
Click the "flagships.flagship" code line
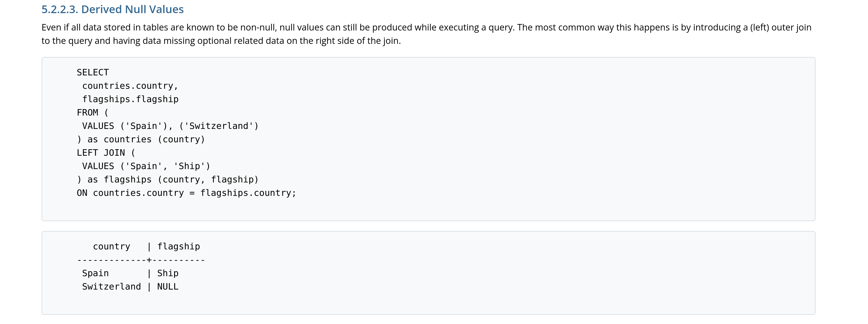[131, 99]
